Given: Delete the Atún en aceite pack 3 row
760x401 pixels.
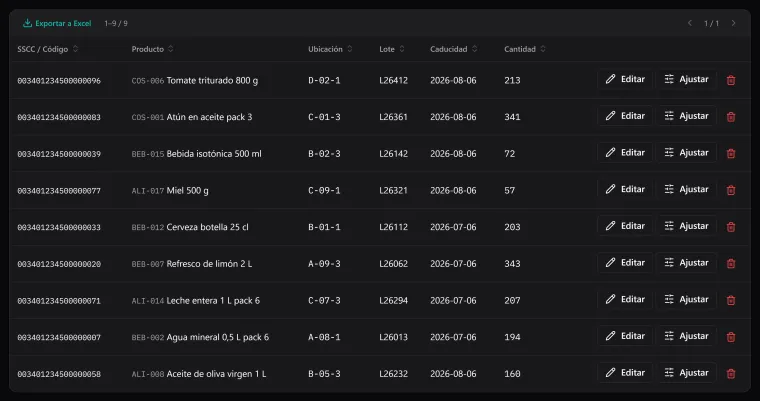Looking at the screenshot, I should point(731,117).
